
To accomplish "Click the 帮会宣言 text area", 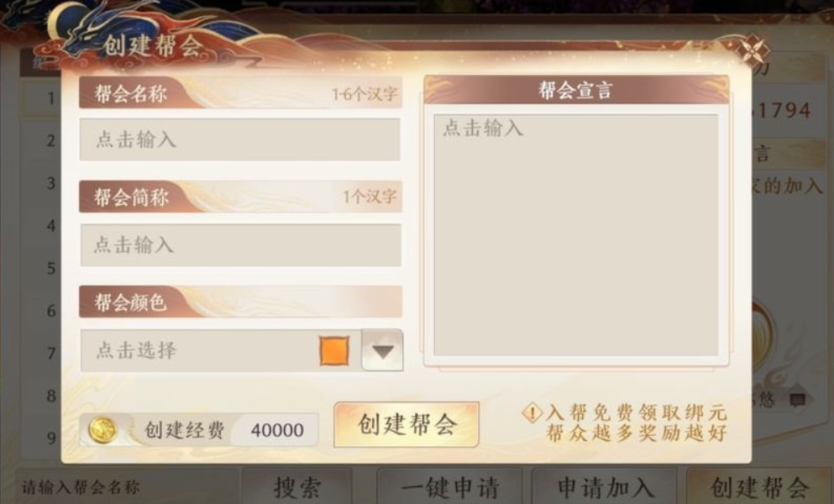I will (x=576, y=234).
